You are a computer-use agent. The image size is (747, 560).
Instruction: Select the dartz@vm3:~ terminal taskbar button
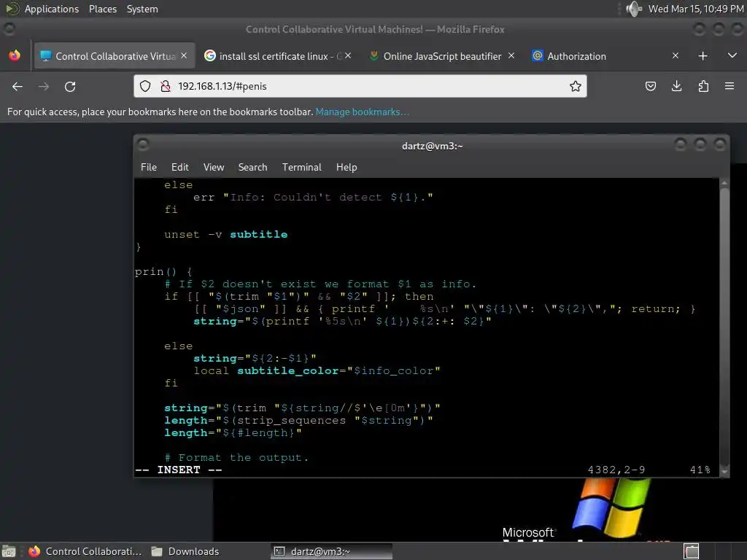pos(332,551)
